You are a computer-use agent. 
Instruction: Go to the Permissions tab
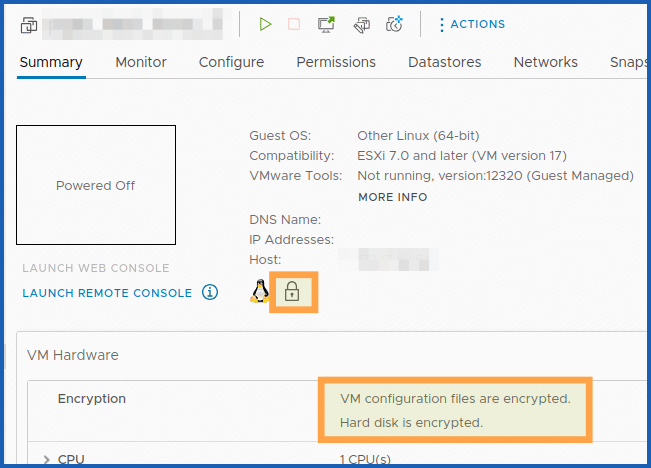[x=336, y=62]
